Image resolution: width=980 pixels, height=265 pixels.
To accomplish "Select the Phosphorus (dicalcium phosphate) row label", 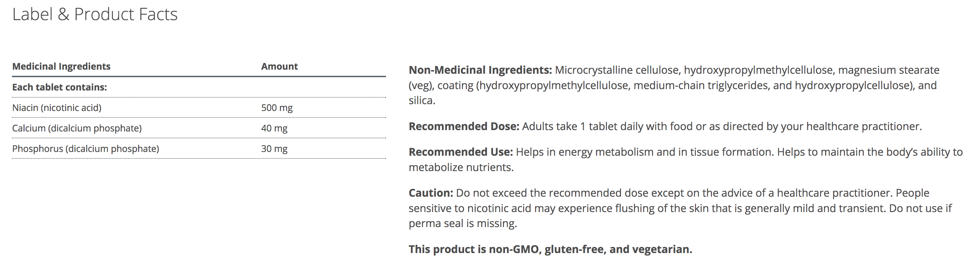I will [86, 149].
